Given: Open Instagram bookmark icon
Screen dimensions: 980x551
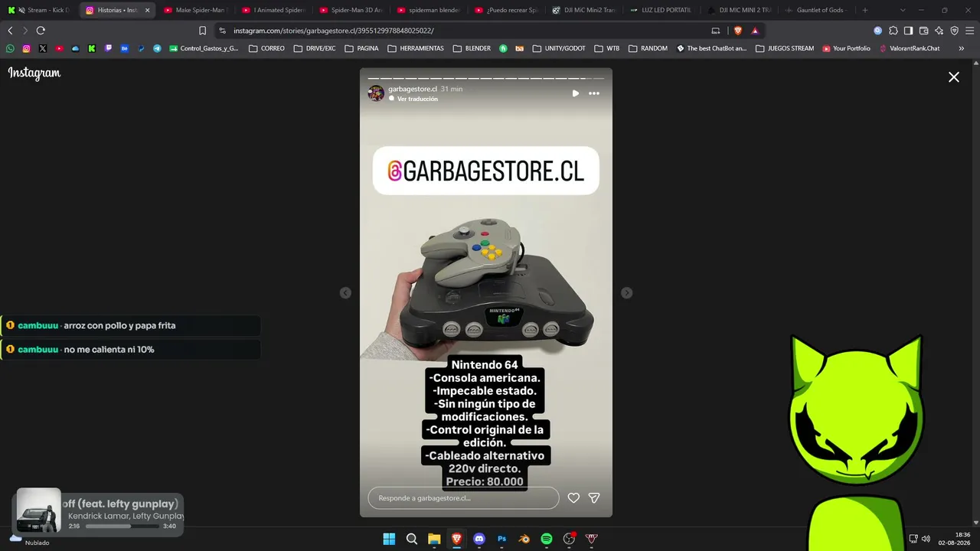Looking at the screenshot, I should 26,48.
